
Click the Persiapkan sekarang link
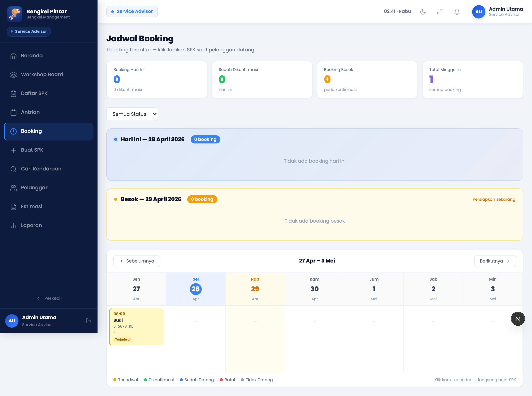pyautogui.click(x=494, y=199)
